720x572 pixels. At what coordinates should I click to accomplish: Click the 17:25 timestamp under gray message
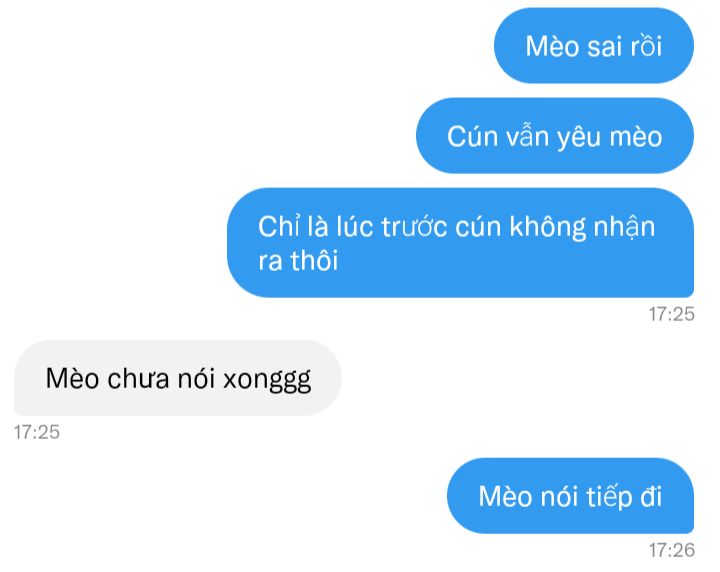37,432
